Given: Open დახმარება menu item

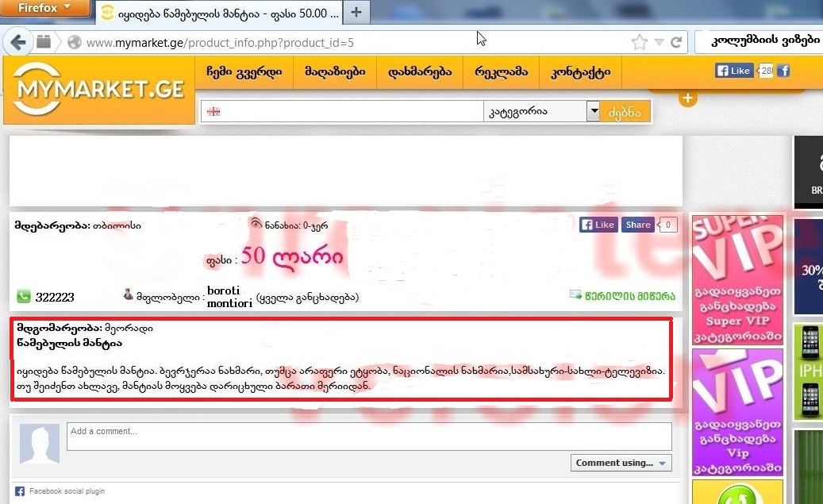Looking at the screenshot, I should (420, 72).
